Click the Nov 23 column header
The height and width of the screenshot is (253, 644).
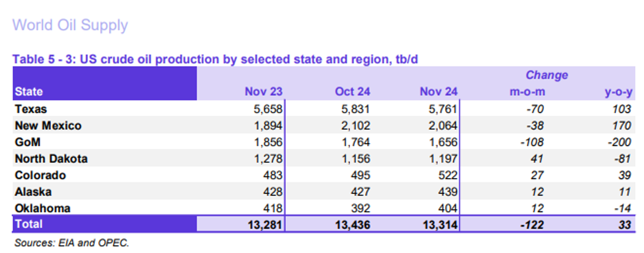(263, 92)
